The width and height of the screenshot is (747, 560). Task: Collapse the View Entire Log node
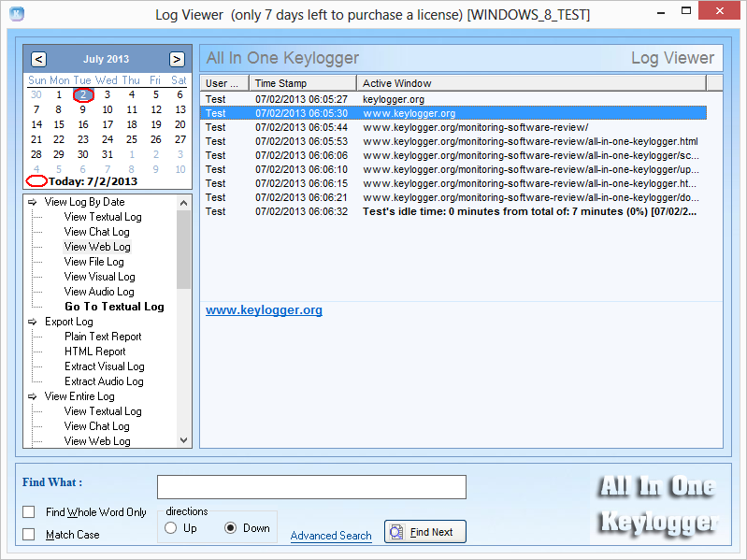pyautogui.click(x=32, y=396)
